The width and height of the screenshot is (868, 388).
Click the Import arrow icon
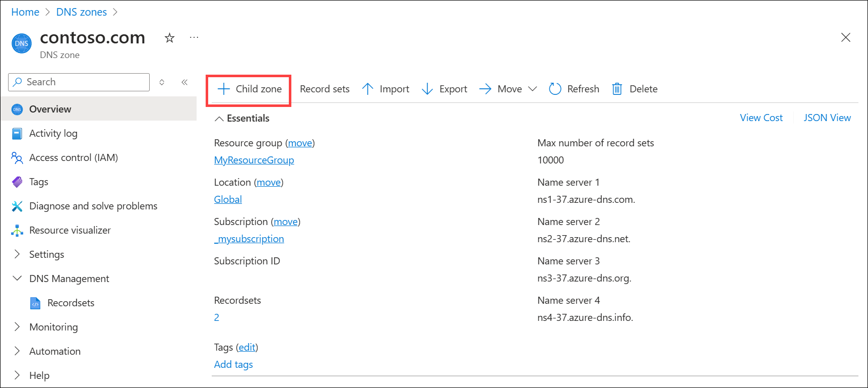click(x=367, y=89)
